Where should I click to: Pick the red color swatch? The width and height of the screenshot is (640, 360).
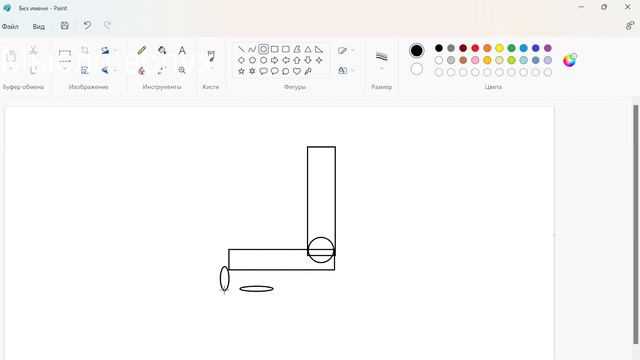pos(475,48)
